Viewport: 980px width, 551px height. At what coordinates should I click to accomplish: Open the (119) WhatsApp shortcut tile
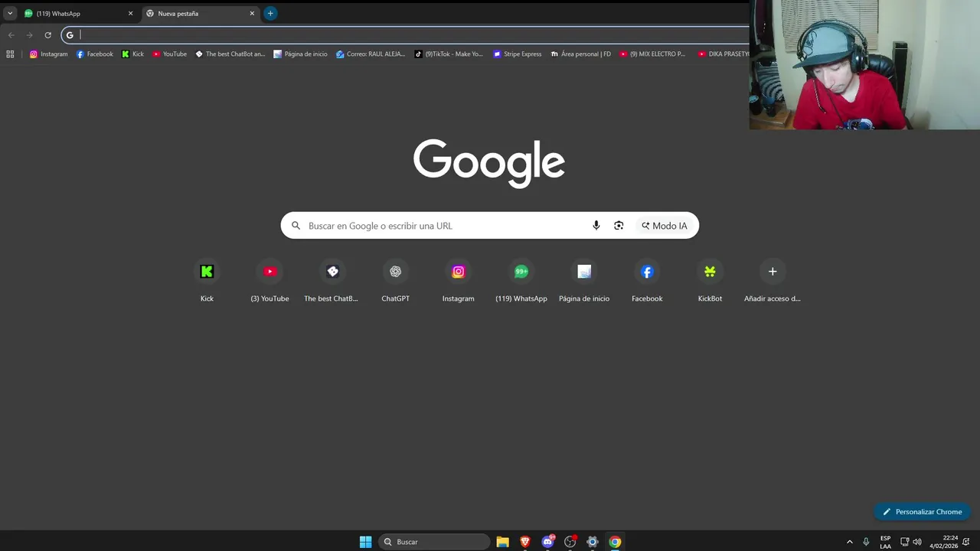(521, 281)
